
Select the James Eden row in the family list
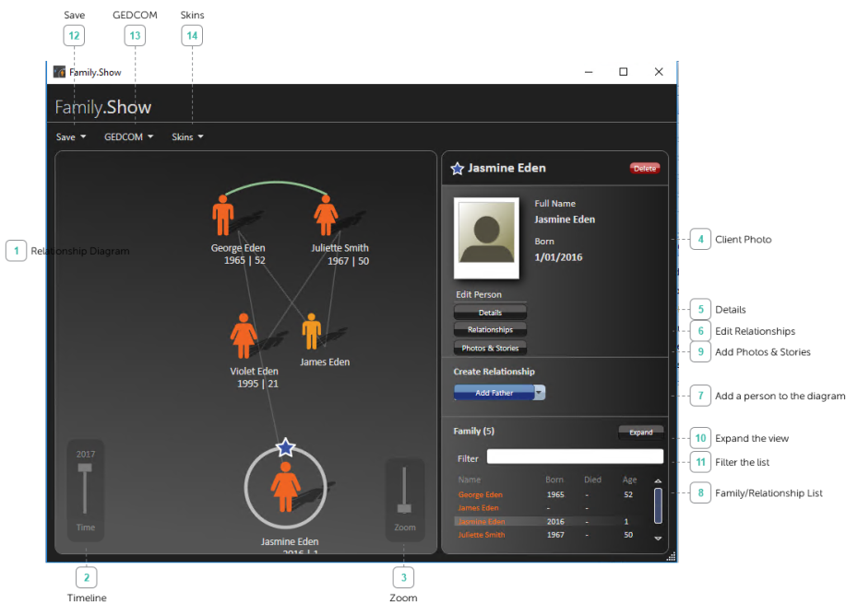[x=553, y=508]
